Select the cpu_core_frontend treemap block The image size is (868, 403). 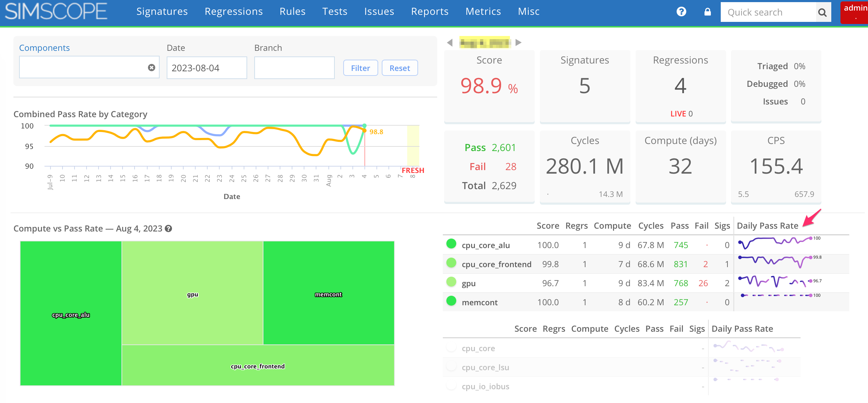[x=258, y=365]
